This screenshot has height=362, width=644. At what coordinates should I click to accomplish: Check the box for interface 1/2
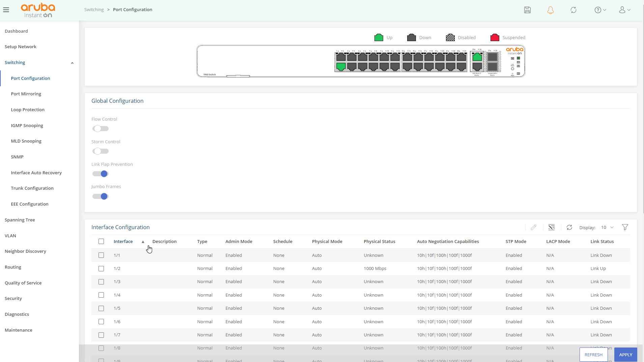coord(101,269)
